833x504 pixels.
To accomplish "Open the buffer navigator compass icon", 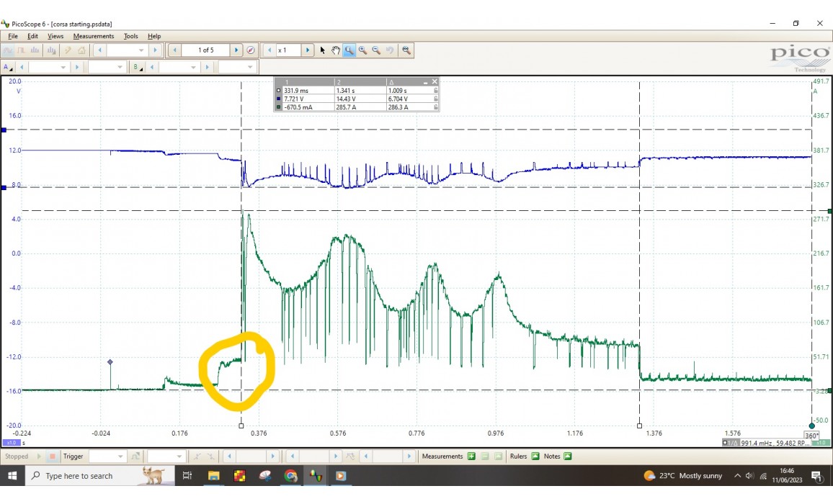I will pyautogui.click(x=251, y=50).
